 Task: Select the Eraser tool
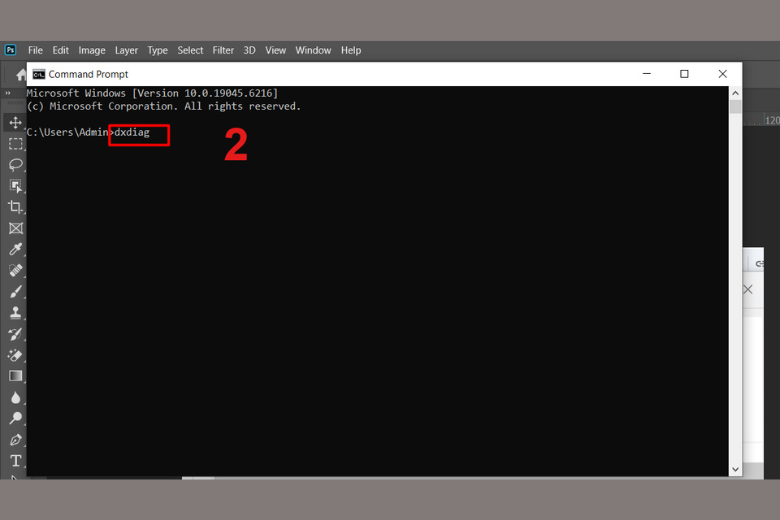coord(15,355)
